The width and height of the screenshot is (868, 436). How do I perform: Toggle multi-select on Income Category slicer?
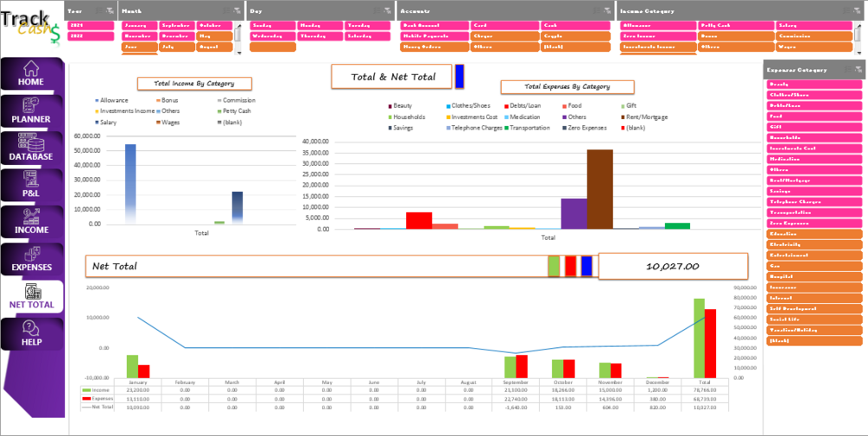click(x=848, y=10)
